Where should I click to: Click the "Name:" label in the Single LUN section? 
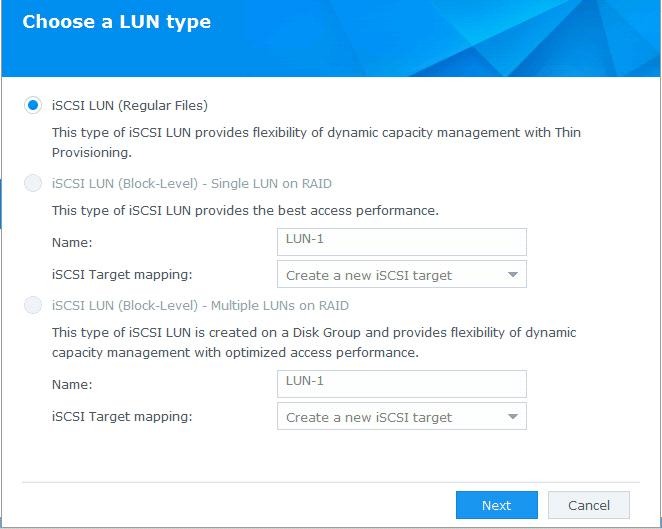[72, 242]
